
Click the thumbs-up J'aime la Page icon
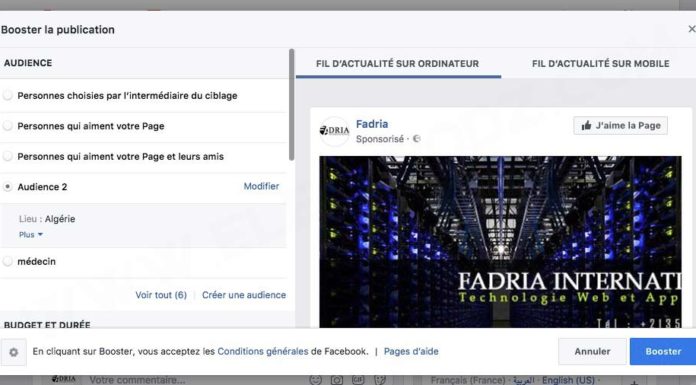point(586,126)
